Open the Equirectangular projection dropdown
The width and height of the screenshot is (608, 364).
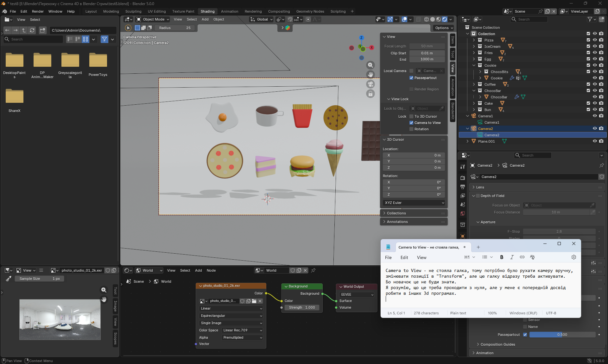click(231, 316)
